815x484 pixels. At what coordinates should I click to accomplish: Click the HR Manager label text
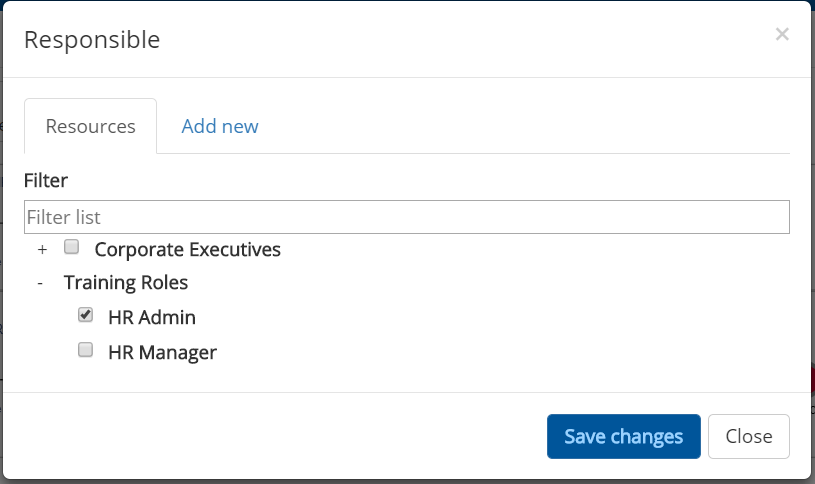(x=162, y=352)
